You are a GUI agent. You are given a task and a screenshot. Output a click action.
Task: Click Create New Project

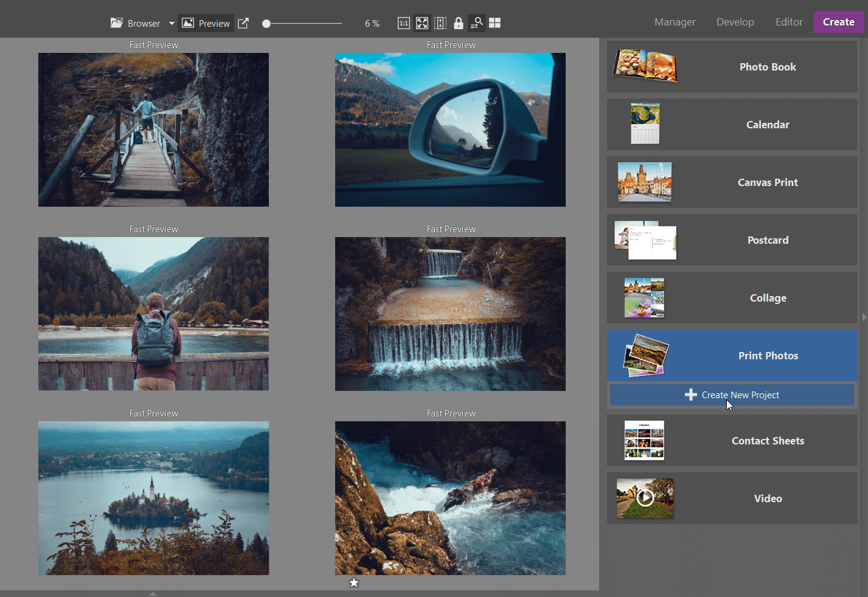pos(732,395)
